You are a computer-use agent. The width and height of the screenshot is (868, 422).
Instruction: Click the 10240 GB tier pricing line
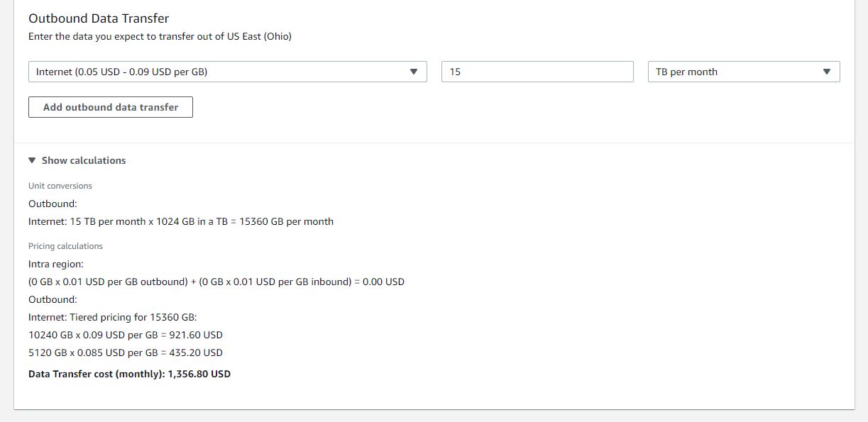click(x=126, y=335)
